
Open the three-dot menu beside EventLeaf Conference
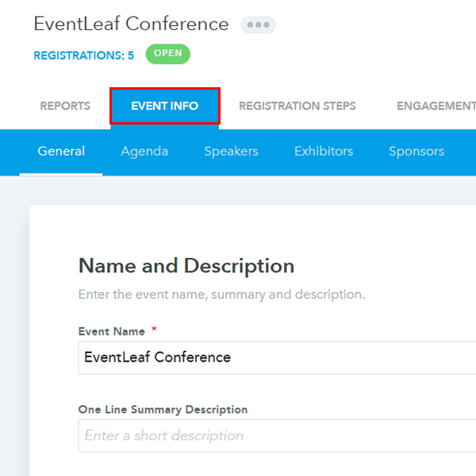click(x=258, y=25)
